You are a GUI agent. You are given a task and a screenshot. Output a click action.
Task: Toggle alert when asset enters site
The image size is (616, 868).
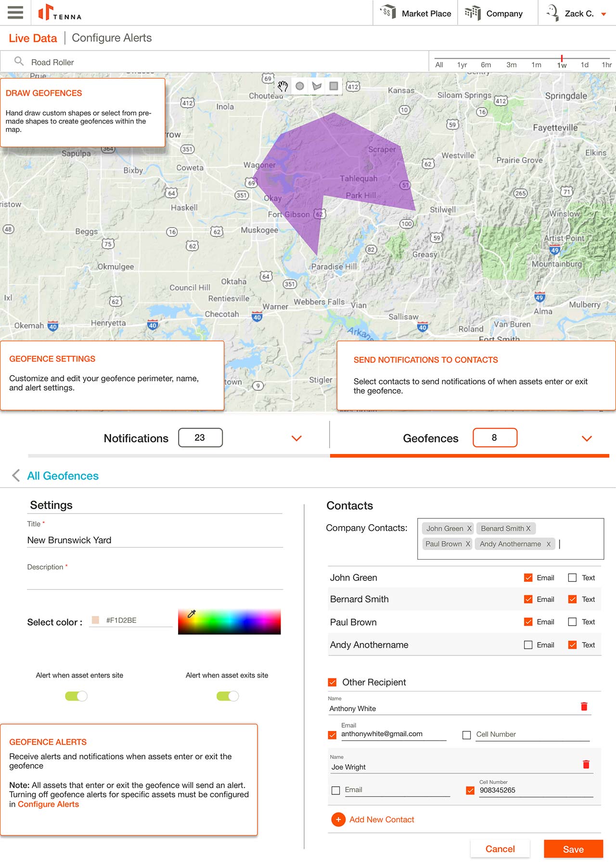(76, 696)
